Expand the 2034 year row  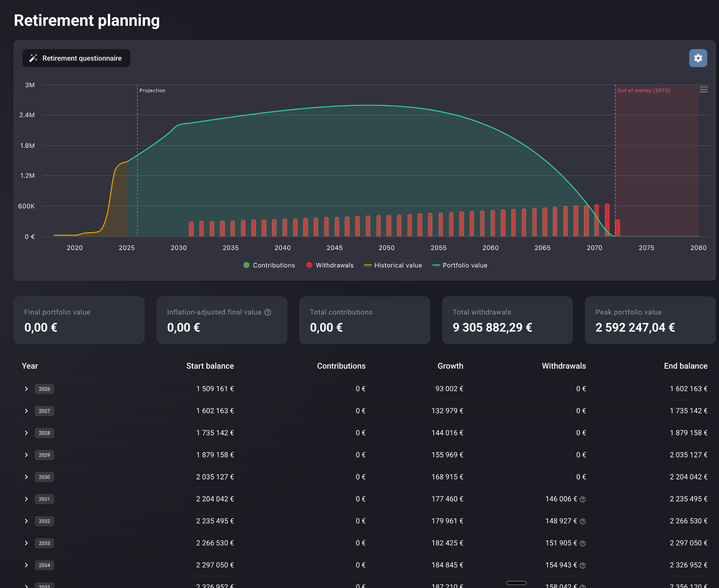(x=26, y=565)
